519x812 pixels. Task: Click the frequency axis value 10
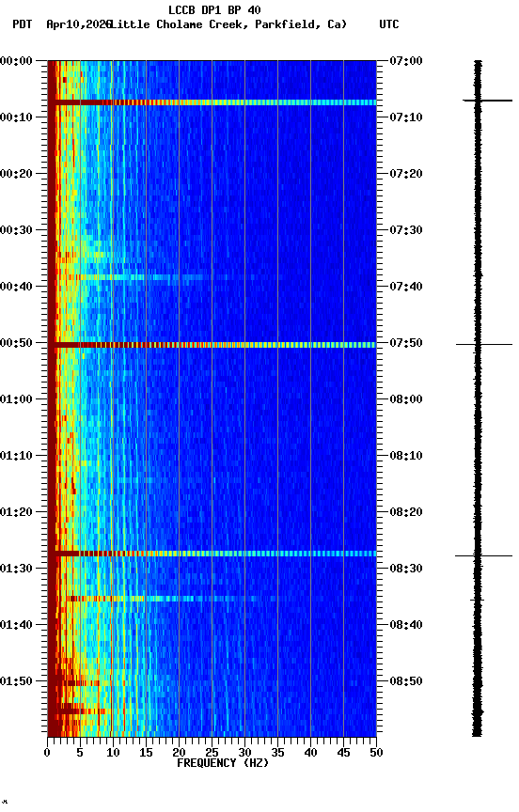(x=113, y=753)
